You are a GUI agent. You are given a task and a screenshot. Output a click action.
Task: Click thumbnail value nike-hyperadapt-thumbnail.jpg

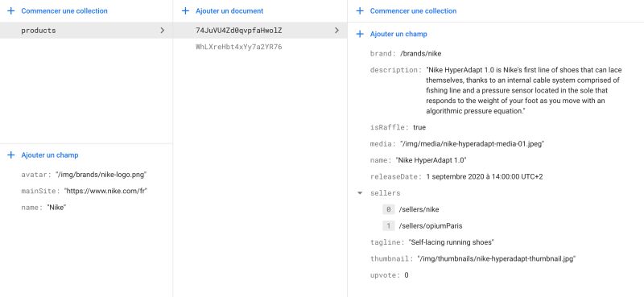coord(496,259)
